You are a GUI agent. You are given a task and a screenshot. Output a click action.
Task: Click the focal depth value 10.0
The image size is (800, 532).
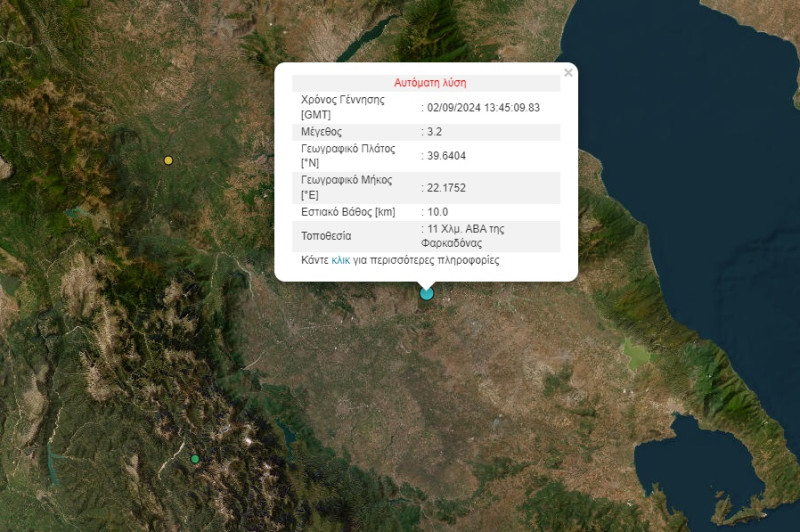(438, 212)
